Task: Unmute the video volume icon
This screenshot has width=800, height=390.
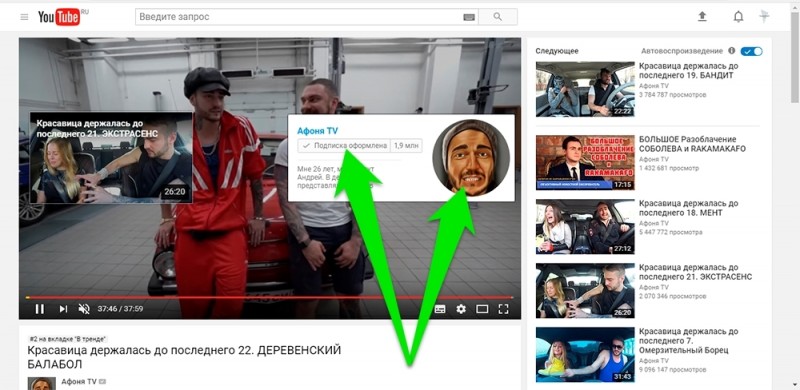Action: 84,309
